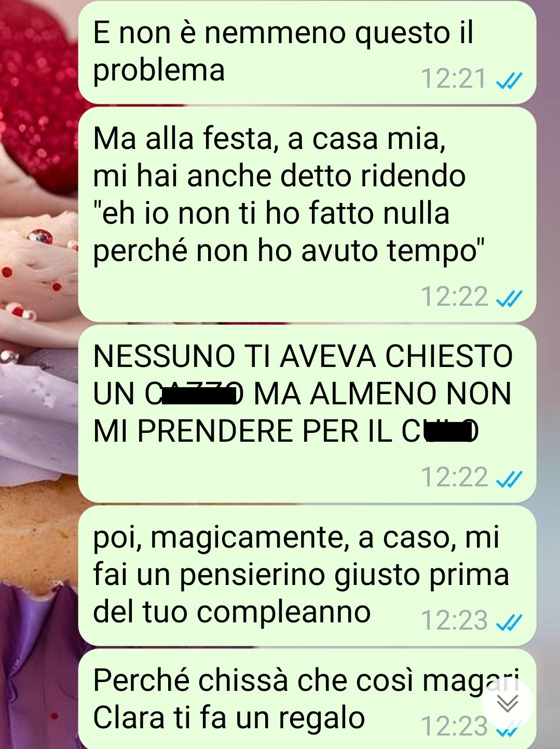The width and height of the screenshot is (560, 749).
Task: Click 12:23 timestamp on the regalo message
Action: [x=454, y=727]
